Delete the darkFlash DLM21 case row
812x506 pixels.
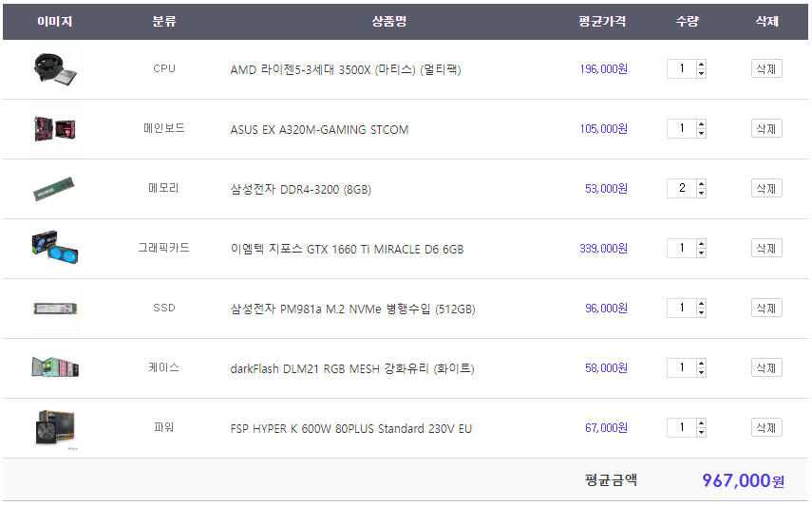[x=766, y=367]
